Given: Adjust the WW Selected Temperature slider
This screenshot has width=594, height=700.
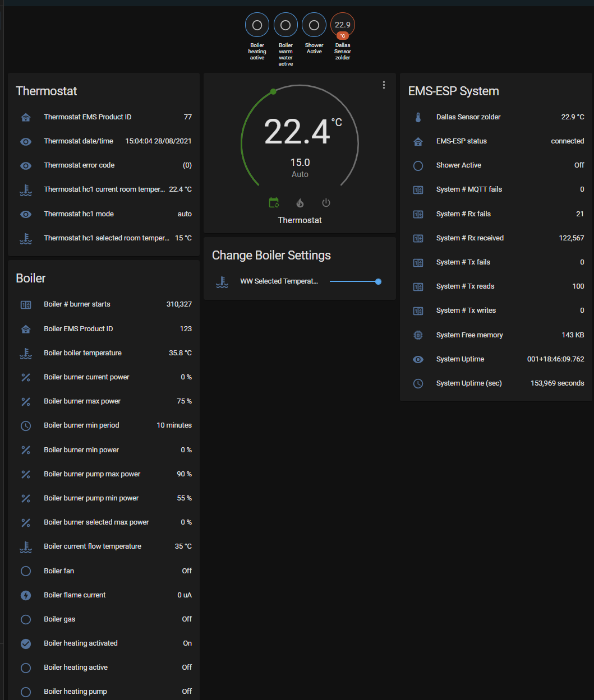Looking at the screenshot, I should point(378,281).
